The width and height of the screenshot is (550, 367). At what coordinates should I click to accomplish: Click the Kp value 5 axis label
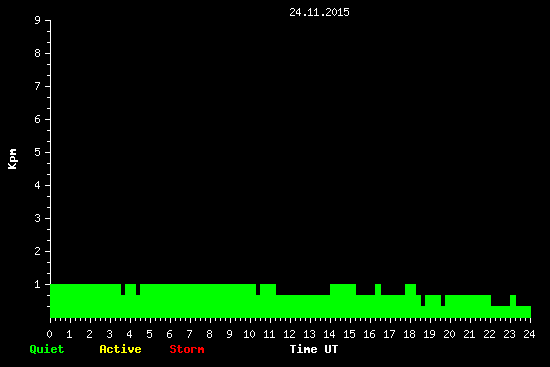point(38,152)
